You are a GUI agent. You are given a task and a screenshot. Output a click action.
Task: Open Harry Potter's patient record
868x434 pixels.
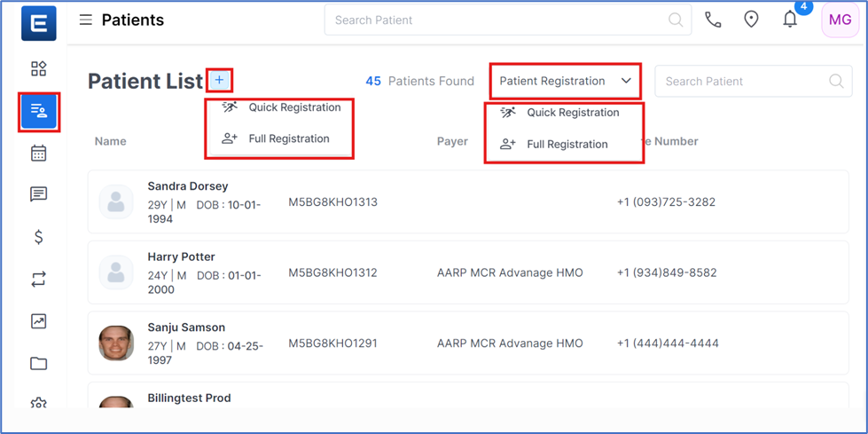(x=182, y=256)
